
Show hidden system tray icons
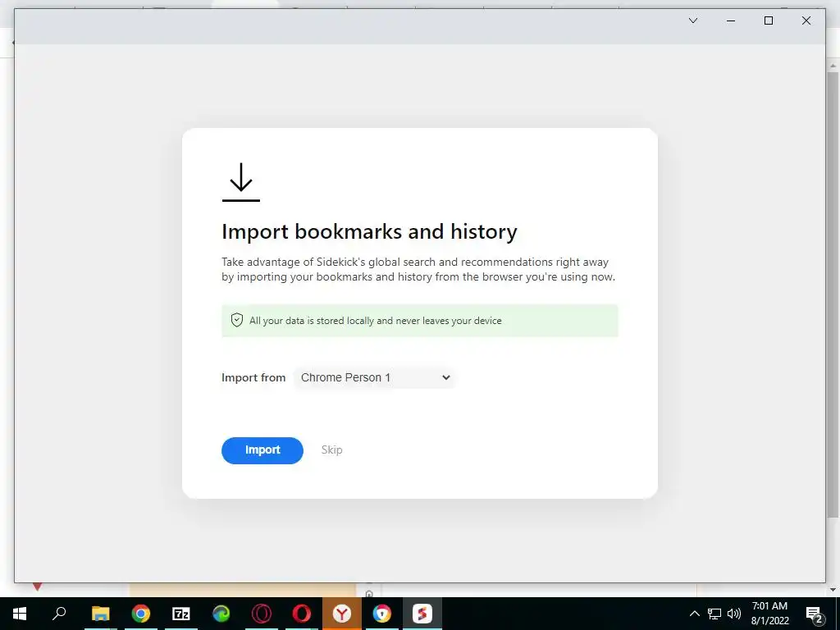694,614
